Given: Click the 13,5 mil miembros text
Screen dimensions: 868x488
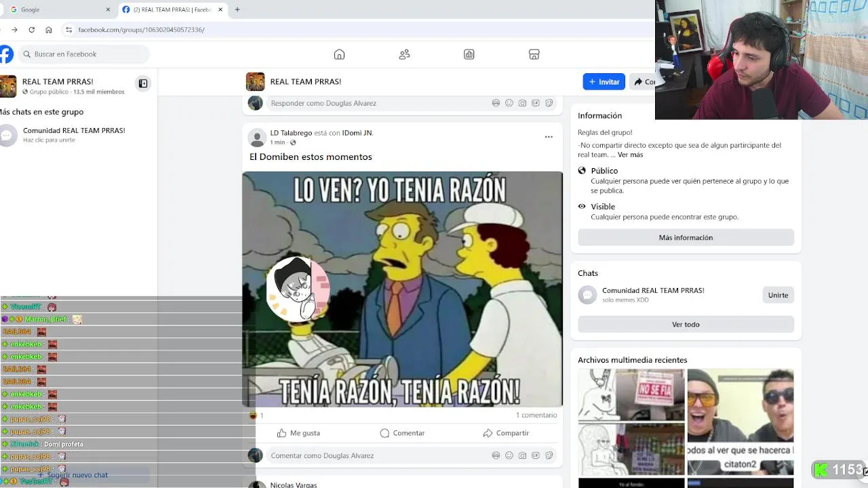Looking at the screenshot, I should pyautogui.click(x=99, y=91).
